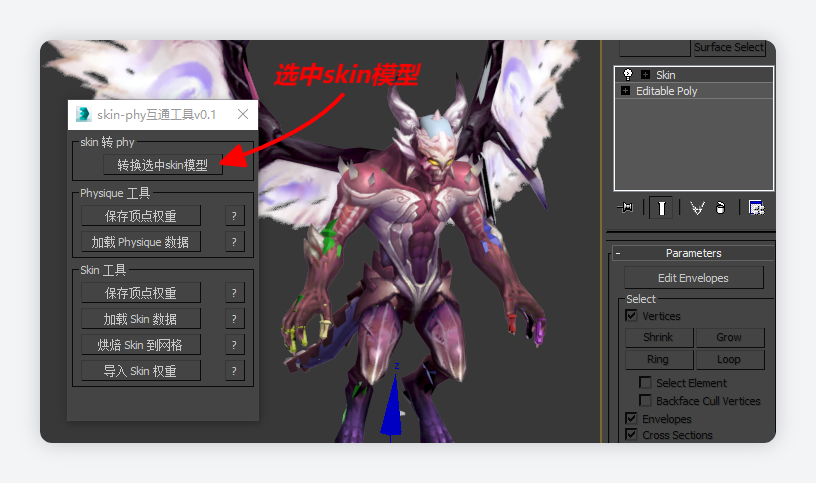Click 转换选中skin模型 button
The image size is (816, 483).
(162, 165)
